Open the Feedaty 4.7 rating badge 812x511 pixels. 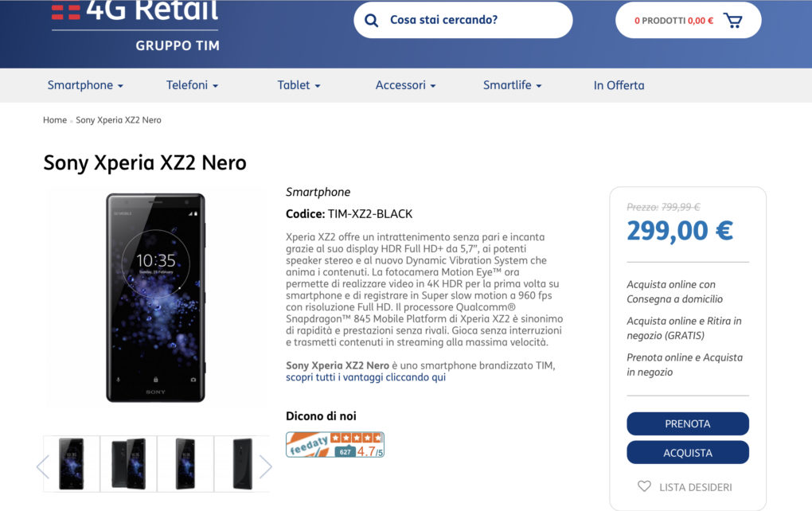tap(335, 444)
